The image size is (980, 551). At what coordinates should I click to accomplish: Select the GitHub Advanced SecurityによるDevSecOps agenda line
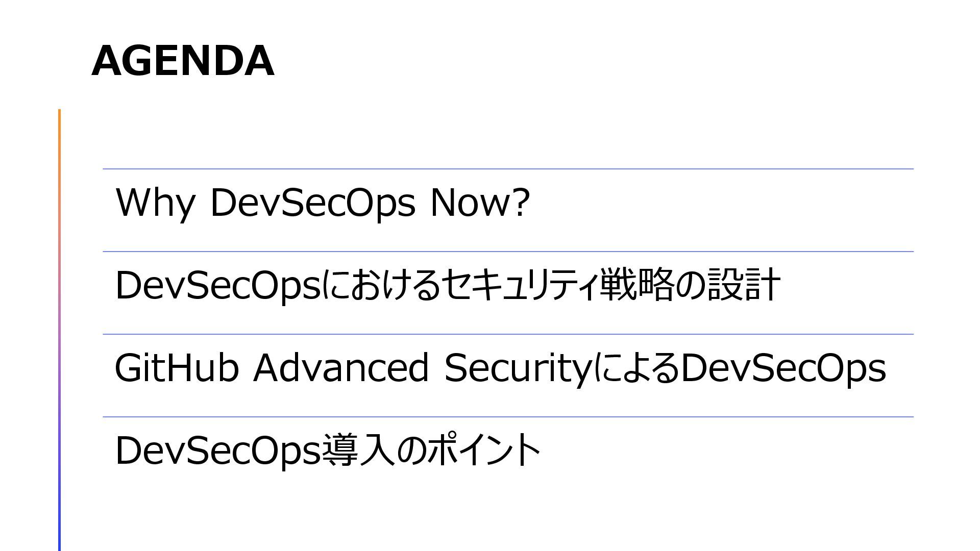[500, 368]
